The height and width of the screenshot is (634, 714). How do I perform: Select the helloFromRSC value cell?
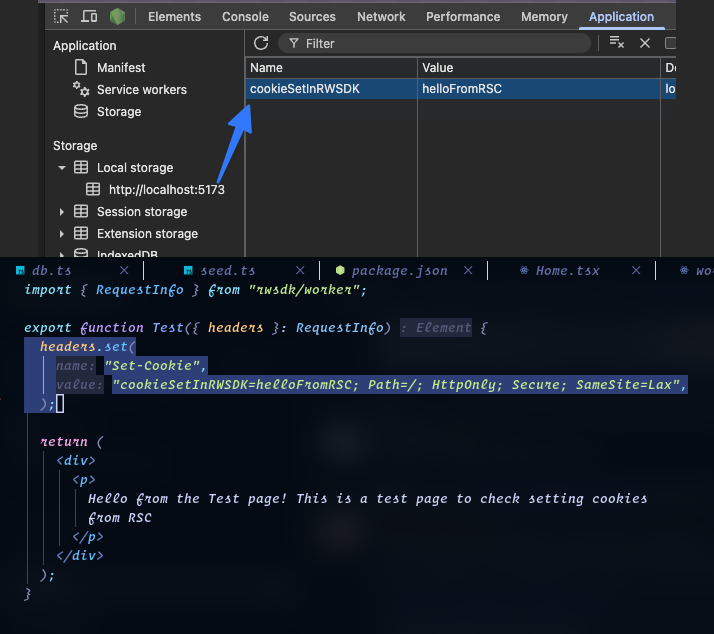click(539, 89)
